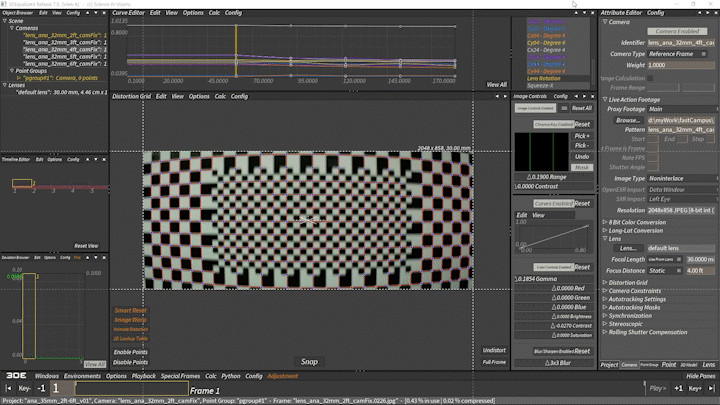Toggle Camera Enabled button
Image resolution: width=720 pixels, height=405 pixels.
[x=677, y=31]
